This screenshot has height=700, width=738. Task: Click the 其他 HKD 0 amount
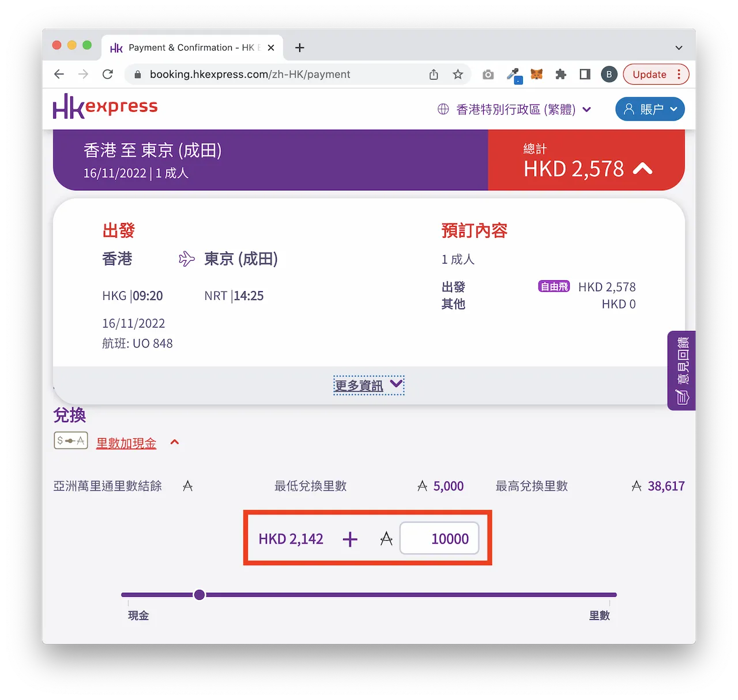(x=619, y=304)
